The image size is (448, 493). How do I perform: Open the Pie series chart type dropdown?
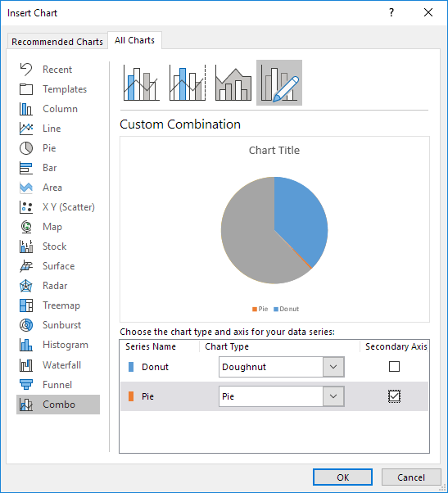[x=333, y=396]
